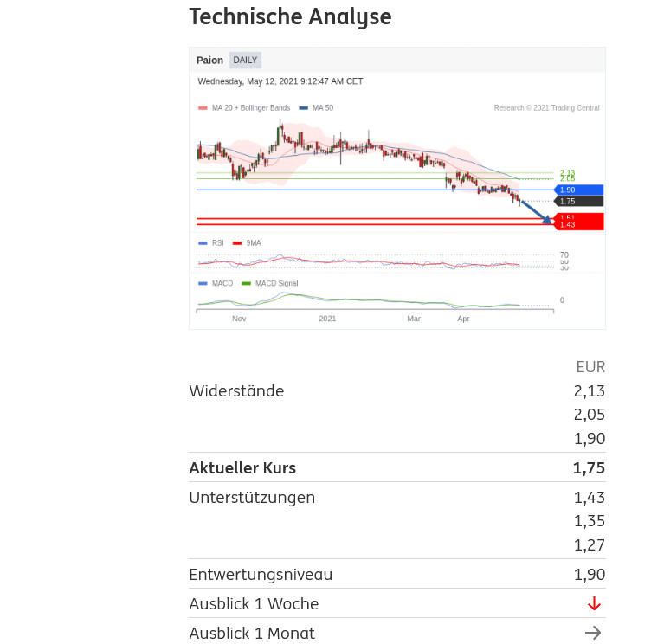Click the red down arrow for Ausblick 1 Woche
Image resolution: width=651 pixels, height=644 pixels.
pos(594,604)
